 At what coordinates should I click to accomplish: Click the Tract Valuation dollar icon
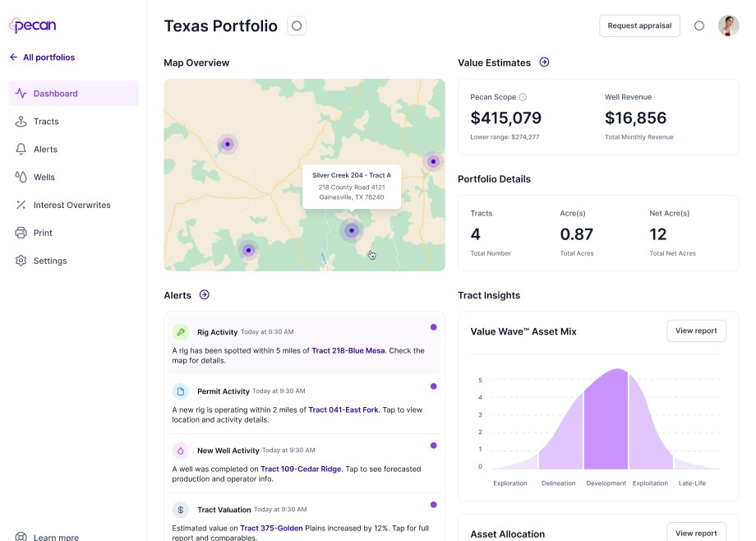point(180,510)
